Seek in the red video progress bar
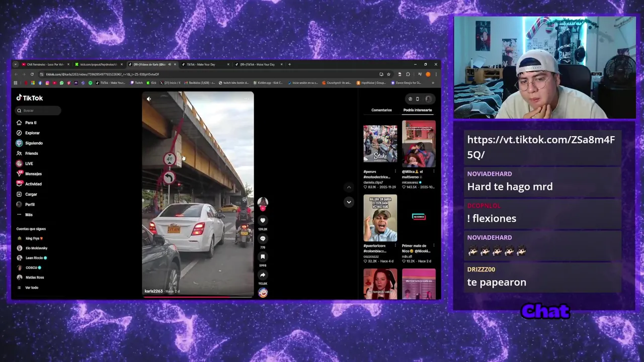Viewport: 644px width, 362px height. [198, 297]
